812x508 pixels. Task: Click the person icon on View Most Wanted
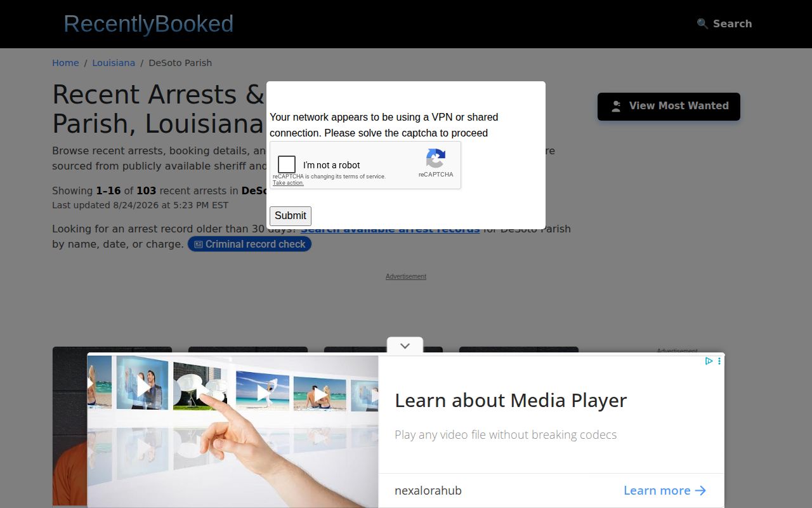tap(616, 107)
